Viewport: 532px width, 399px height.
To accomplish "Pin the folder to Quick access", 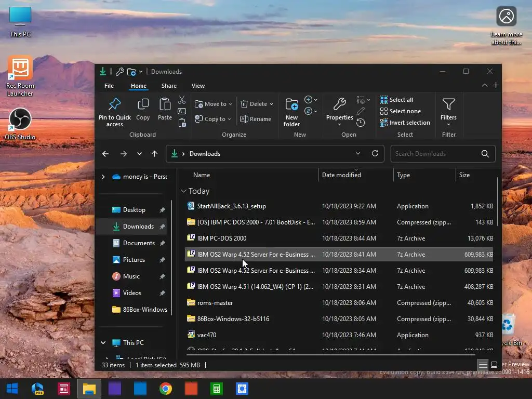I will 115,112.
